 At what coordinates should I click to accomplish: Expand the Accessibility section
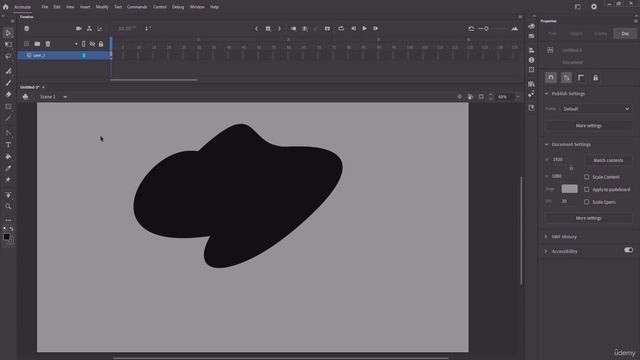coord(546,251)
